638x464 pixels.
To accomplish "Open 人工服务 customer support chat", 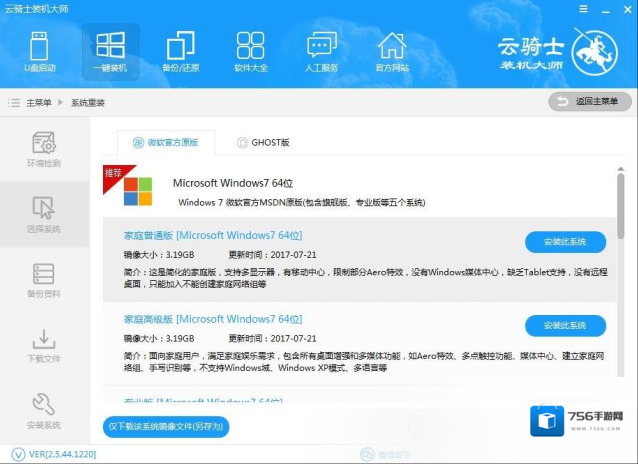I will (321, 51).
